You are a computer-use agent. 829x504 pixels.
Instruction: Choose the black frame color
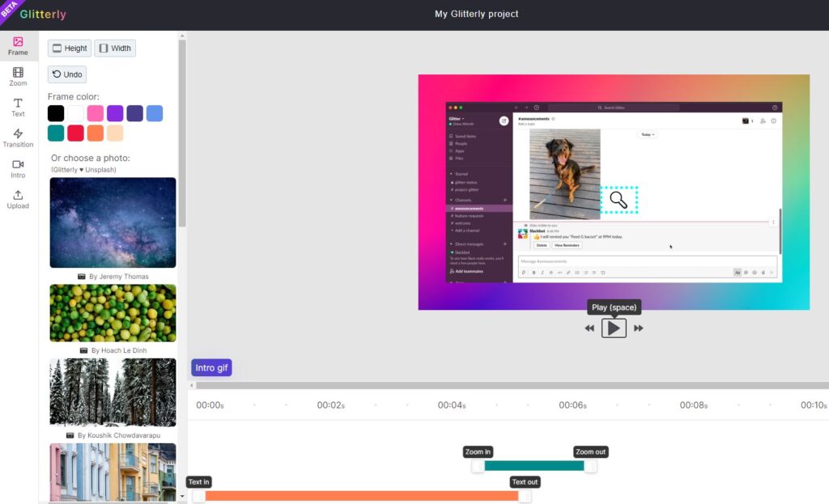(x=56, y=113)
